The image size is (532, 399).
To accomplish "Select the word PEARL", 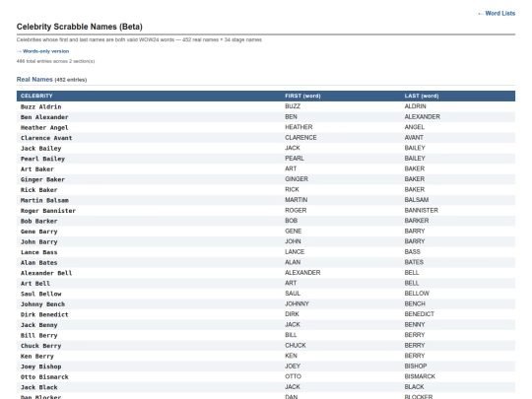I will click(x=295, y=158).
